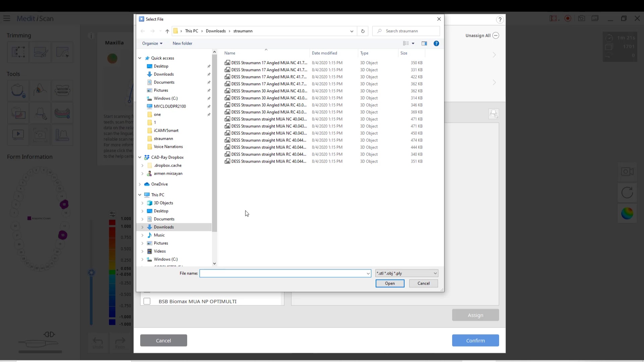
Task: Click the color wheel icon on right sidebar
Action: [627, 214]
